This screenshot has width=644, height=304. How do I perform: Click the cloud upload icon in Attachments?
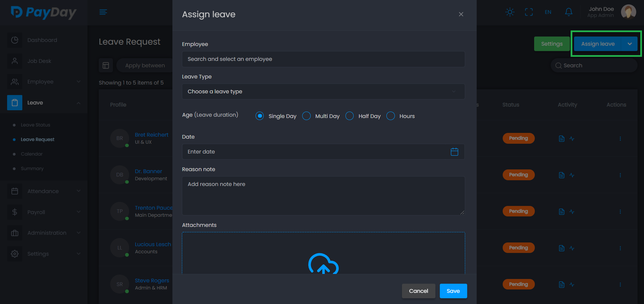pyautogui.click(x=323, y=264)
